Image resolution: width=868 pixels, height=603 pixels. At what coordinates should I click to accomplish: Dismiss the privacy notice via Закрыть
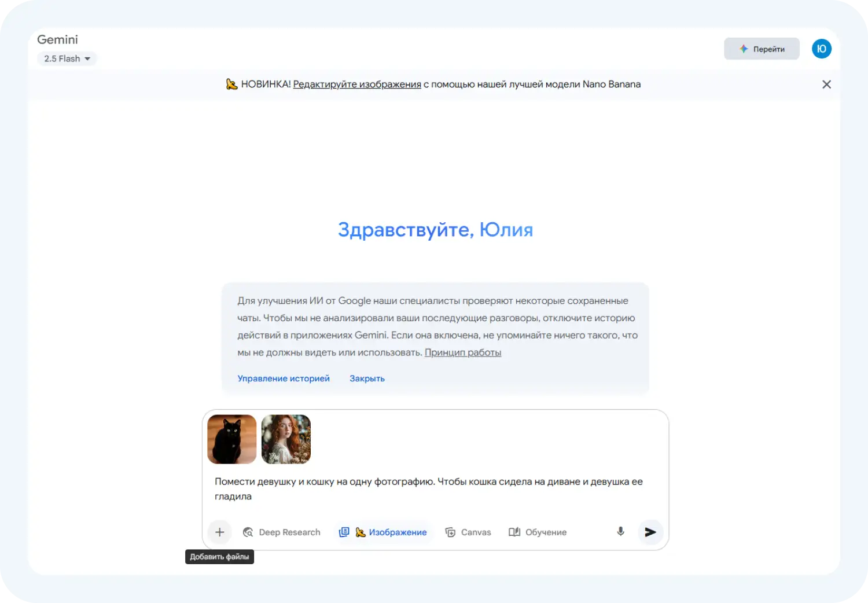tap(367, 378)
